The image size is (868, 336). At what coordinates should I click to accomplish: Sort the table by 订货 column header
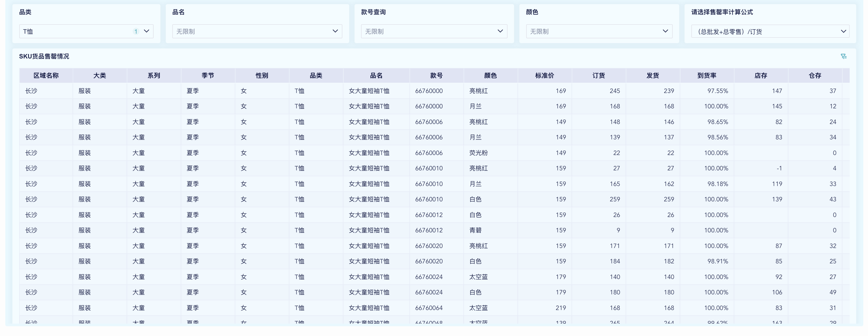(x=599, y=75)
